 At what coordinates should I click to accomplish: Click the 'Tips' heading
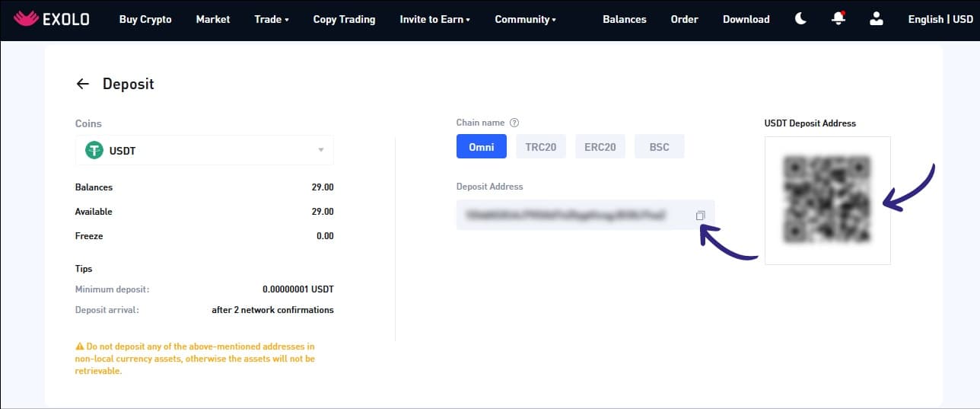[x=84, y=269]
